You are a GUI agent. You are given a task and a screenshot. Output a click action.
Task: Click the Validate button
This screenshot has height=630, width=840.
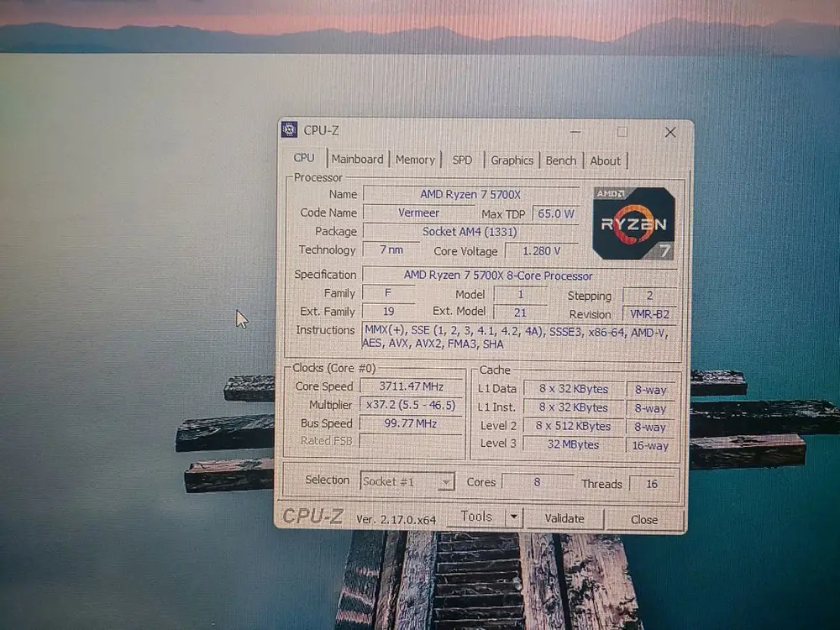564,518
